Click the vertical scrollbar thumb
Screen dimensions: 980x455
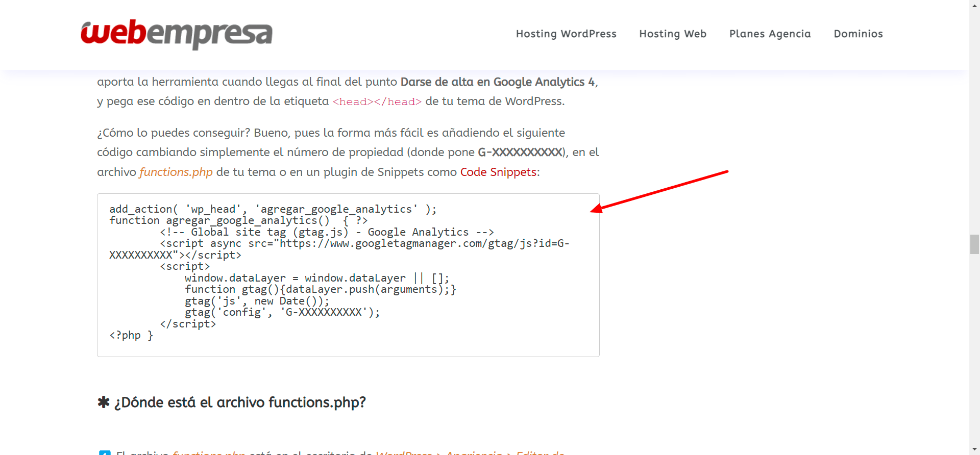[x=975, y=244]
